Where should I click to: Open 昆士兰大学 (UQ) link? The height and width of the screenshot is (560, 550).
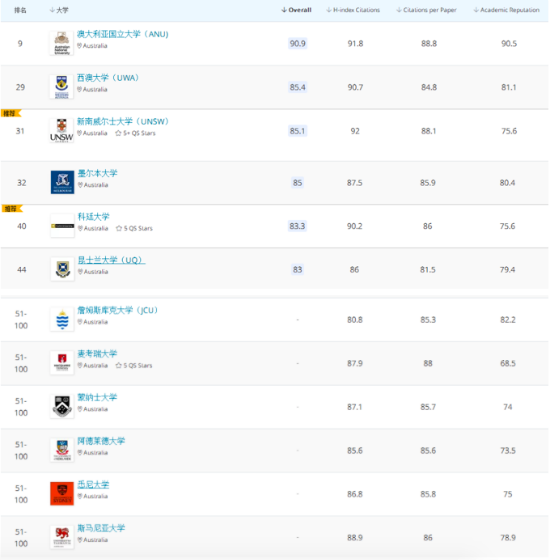(111, 260)
